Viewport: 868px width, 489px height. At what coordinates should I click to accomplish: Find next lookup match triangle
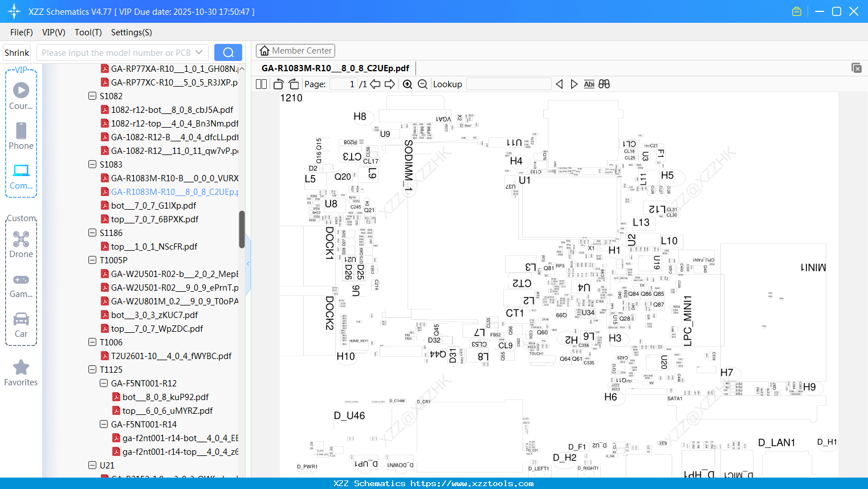(x=574, y=84)
